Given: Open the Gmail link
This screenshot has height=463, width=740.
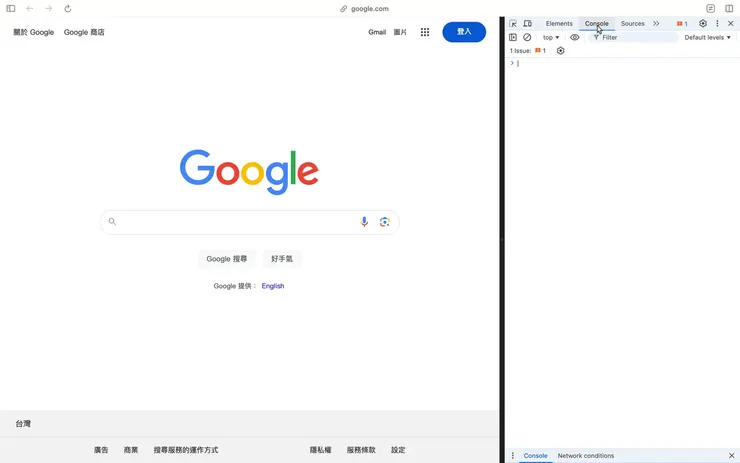Looking at the screenshot, I should click(x=377, y=32).
